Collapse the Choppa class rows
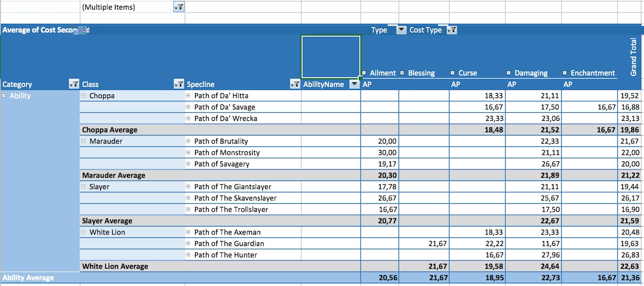Screen dimensions: 644x286 point(83,96)
